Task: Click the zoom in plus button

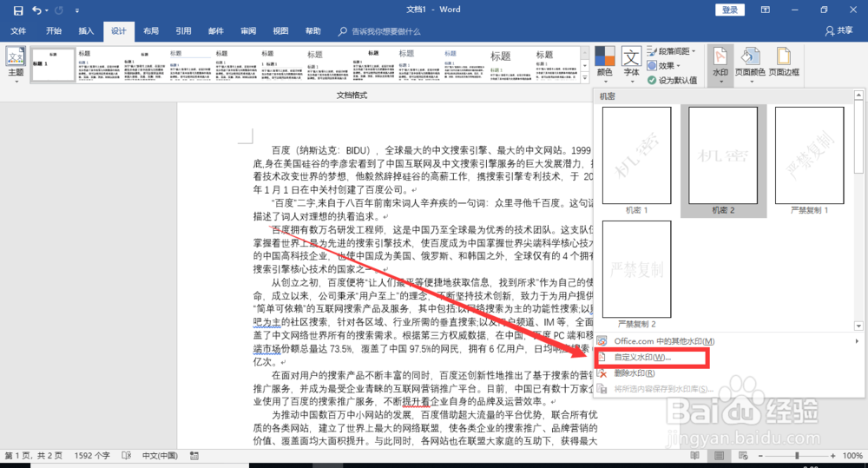Action: [832, 456]
